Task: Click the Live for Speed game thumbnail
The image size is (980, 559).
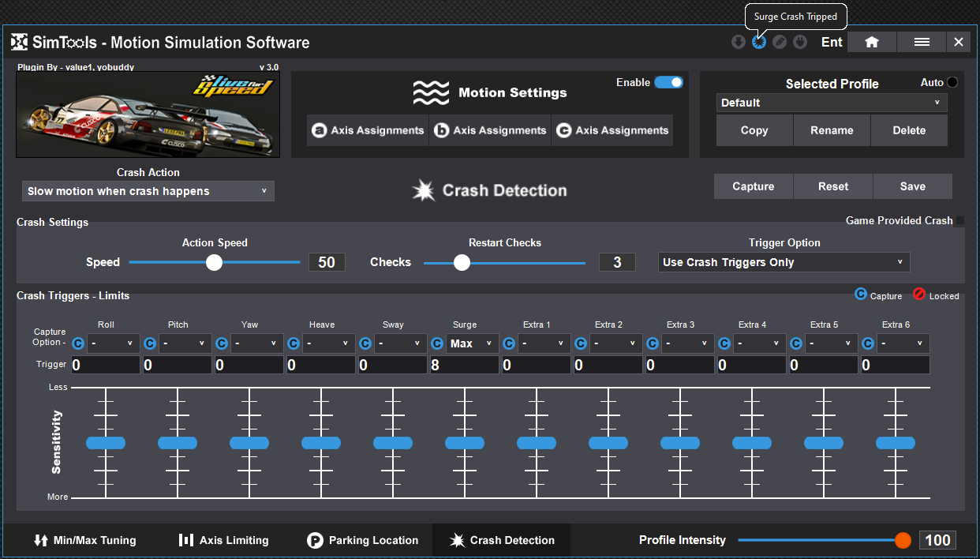Action: coord(148,114)
